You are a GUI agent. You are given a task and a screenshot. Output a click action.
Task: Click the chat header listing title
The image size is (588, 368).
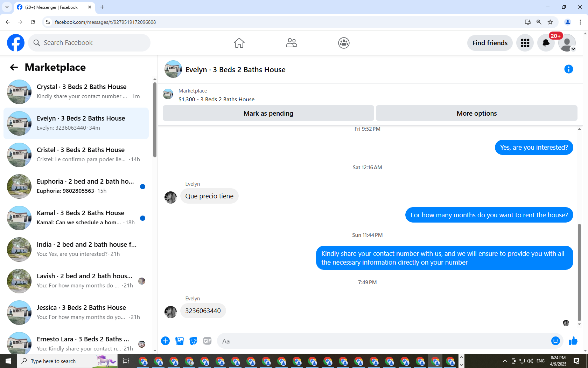(x=236, y=70)
